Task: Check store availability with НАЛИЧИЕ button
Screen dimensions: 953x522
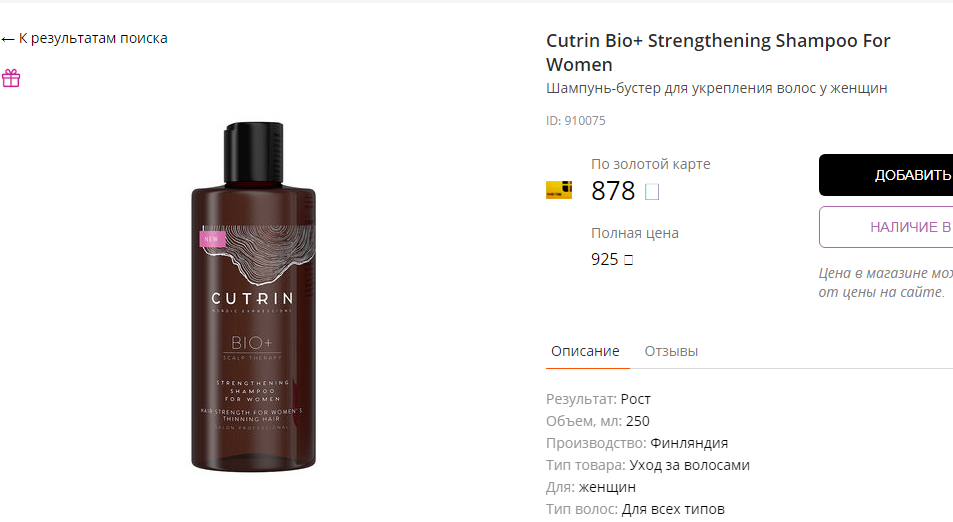Action: click(x=886, y=227)
